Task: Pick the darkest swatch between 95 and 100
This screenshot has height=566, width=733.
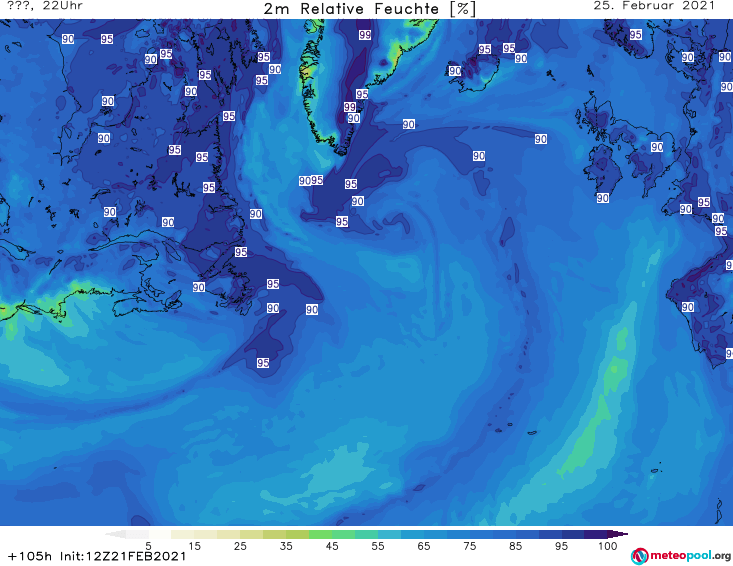Action: 596,534
